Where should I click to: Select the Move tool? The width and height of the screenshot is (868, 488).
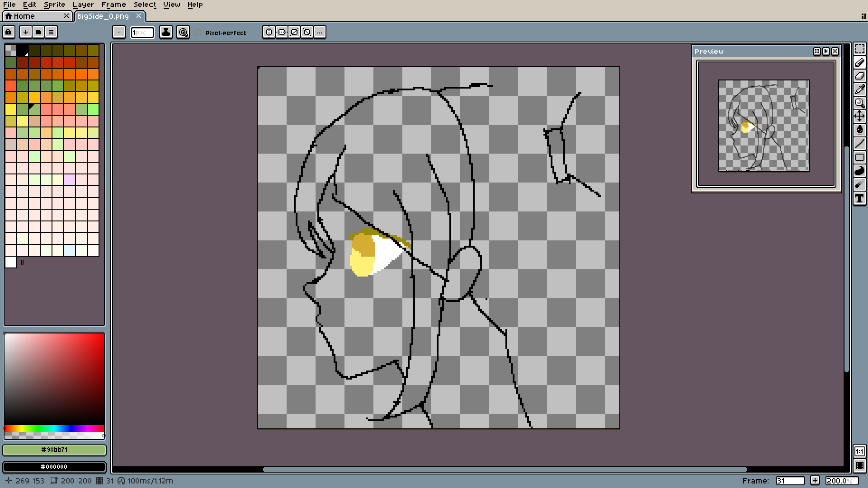(x=859, y=117)
